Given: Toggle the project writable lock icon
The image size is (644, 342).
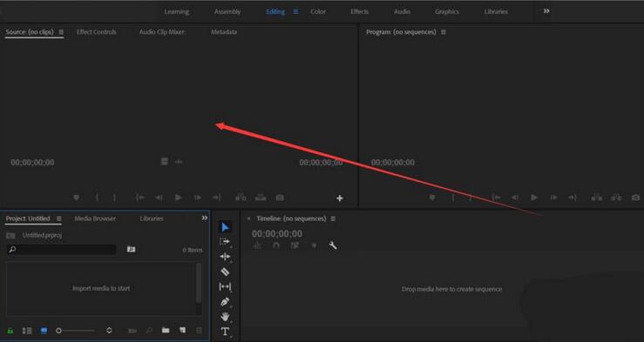Looking at the screenshot, I should click(10, 331).
